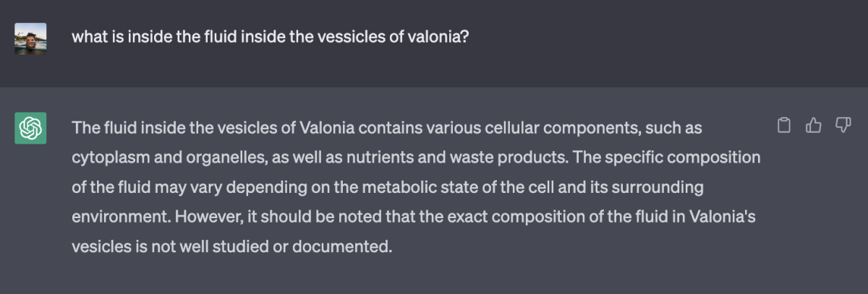Click the word "However" in the response
The image size is (868, 294).
click(x=200, y=217)
